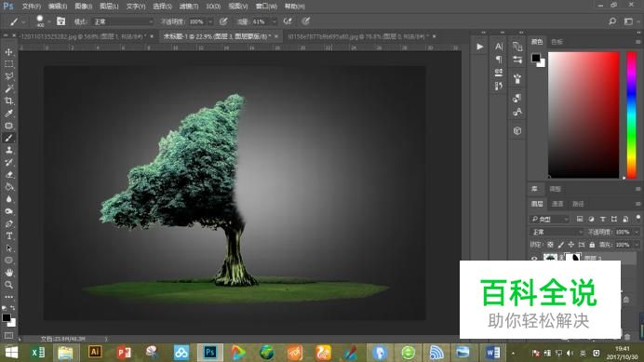Open the 文字 (Type) menu

point(136,7)
